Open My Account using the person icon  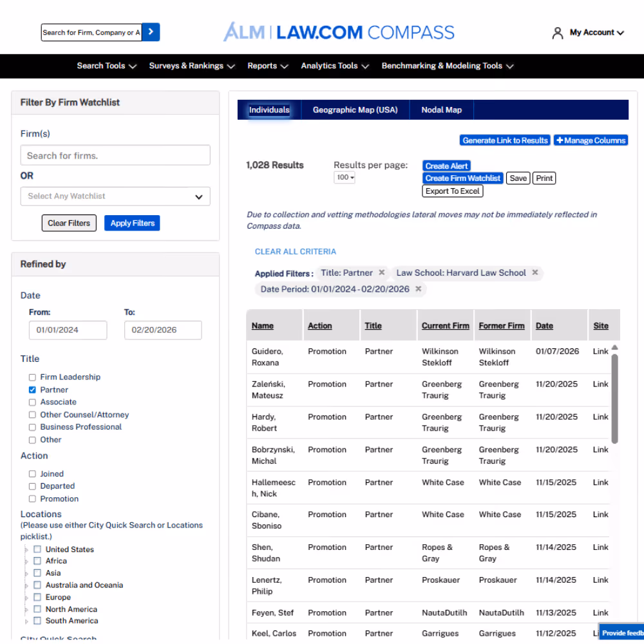(557, 32)
